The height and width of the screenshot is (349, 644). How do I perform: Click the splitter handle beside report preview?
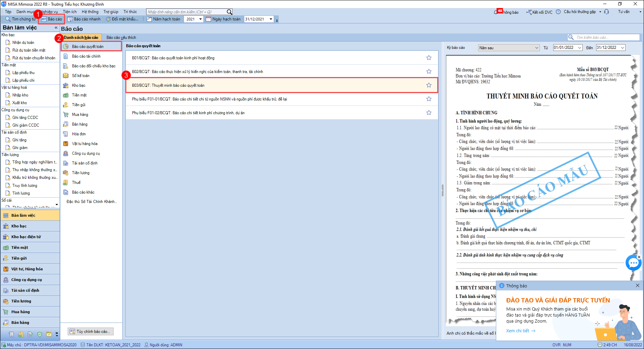click(442, 190)
